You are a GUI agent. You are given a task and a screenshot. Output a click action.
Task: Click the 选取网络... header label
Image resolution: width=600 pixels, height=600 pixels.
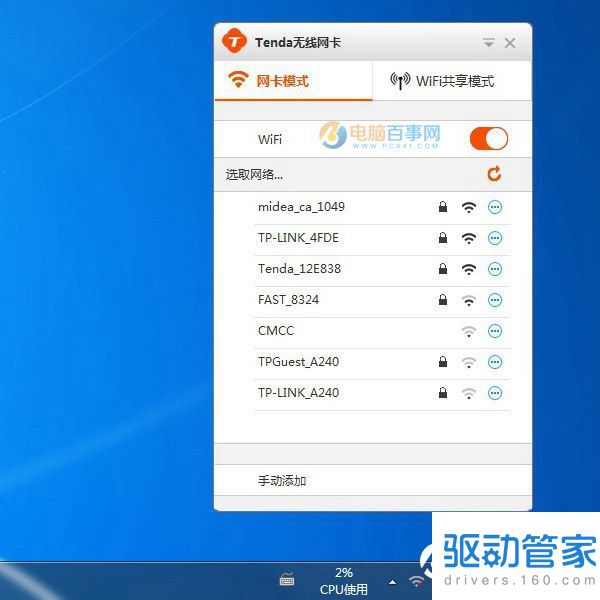(254, 174)
